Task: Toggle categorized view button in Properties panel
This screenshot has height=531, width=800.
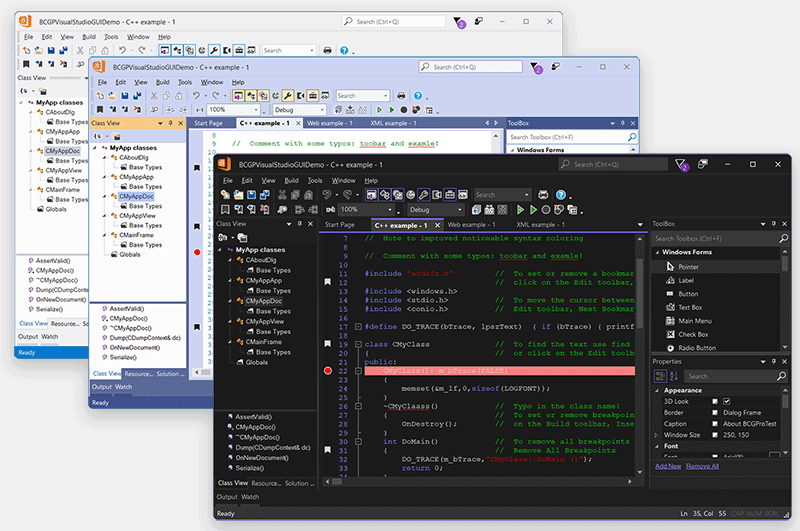Action: tap(660, 376)
